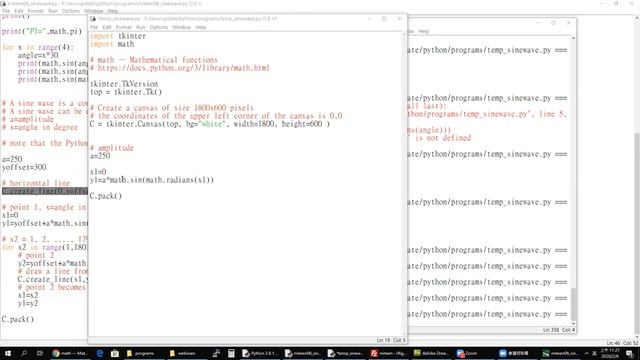Viewport: 640px width, 360px height.
Task: Open Help menu in temp_sinewave window
Action: [200, 27]
